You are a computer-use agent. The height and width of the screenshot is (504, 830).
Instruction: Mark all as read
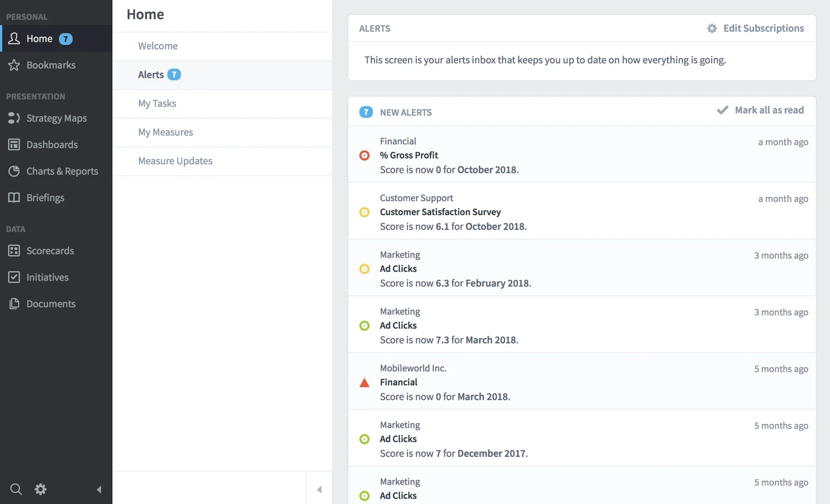(761, 110)
